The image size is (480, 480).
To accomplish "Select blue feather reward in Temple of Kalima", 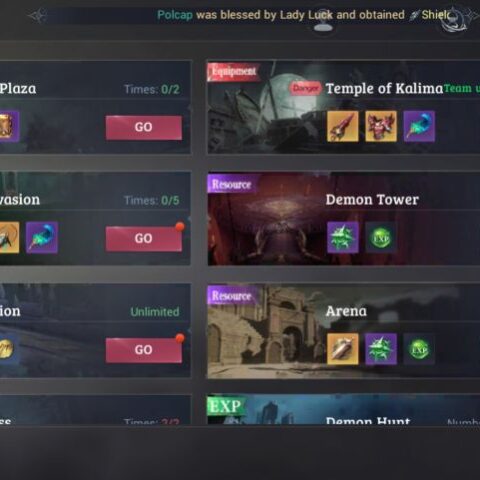I will [419, 126].
